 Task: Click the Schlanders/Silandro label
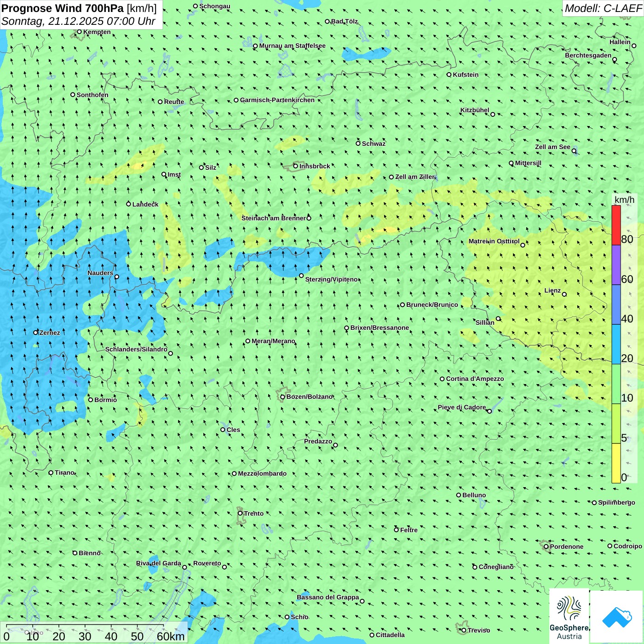point(136,349)
